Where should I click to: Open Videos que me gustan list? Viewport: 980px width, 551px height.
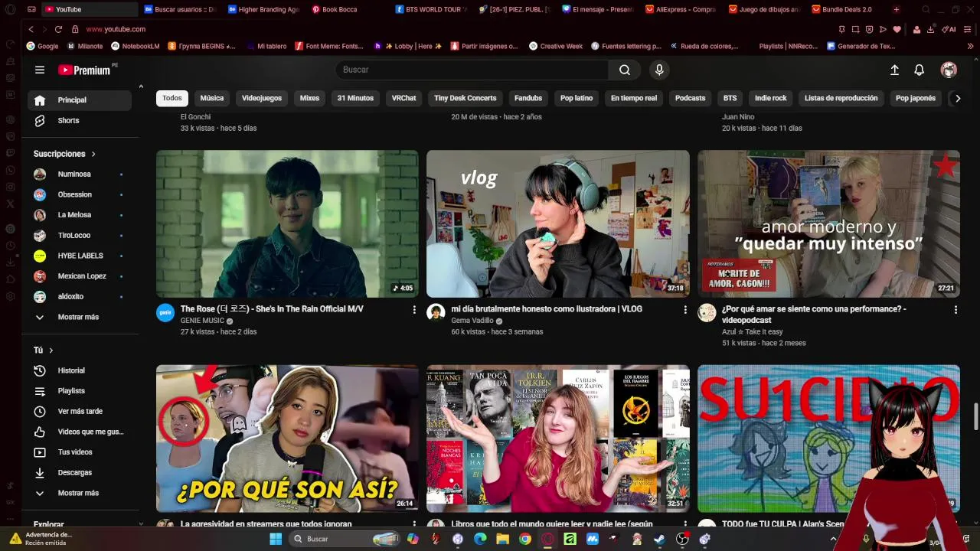pyautogui.click(x=80, y=432)
